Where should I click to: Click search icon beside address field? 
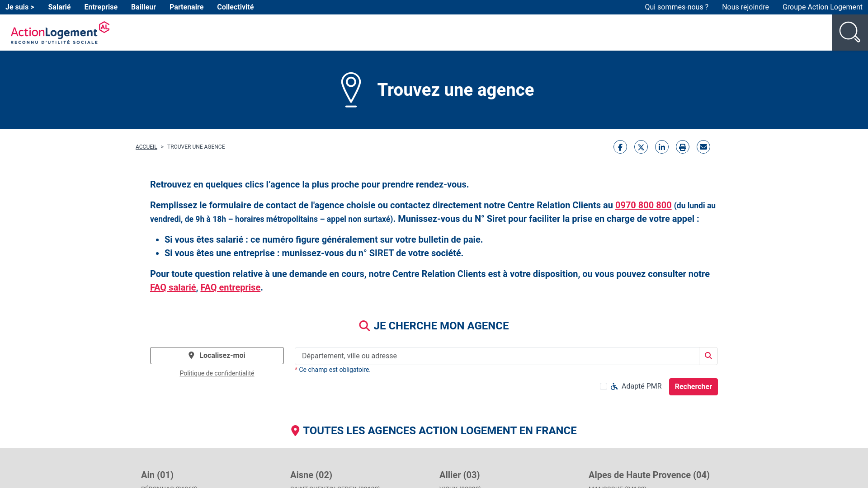(708, 356)
